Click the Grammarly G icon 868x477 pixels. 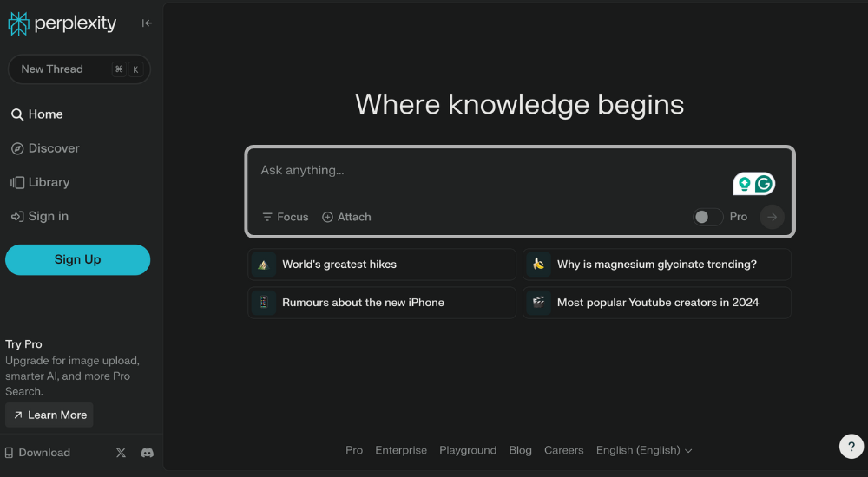click(764, 184)
